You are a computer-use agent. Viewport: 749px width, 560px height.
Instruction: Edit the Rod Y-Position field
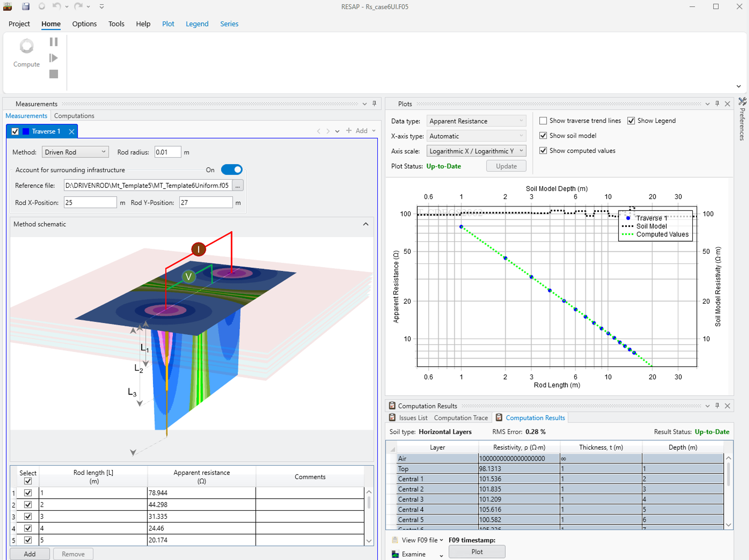(x=206, y=202)
